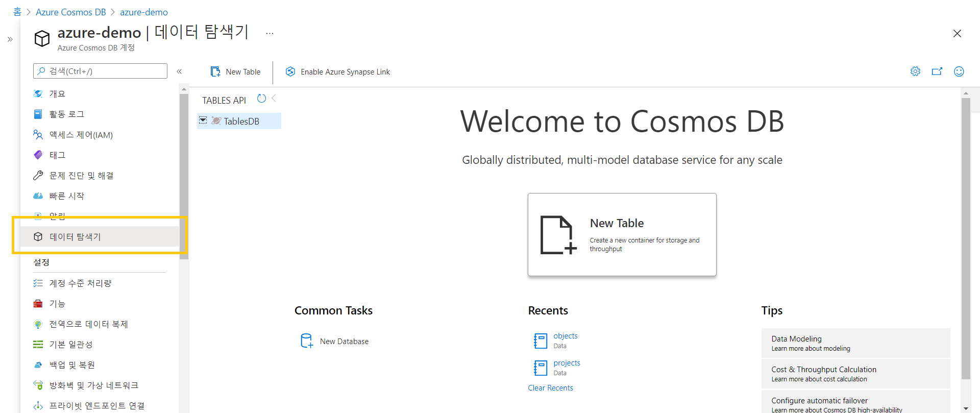
Task: Click the wrench icon for 문제 진단
Action: [x=38, y=176]
